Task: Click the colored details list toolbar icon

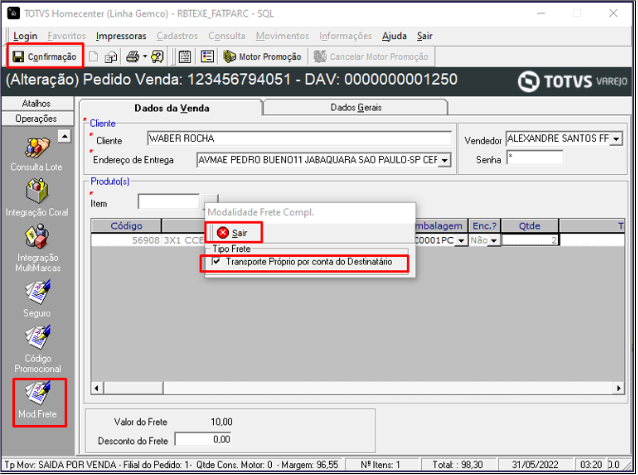Action: (x=208, y=57)
